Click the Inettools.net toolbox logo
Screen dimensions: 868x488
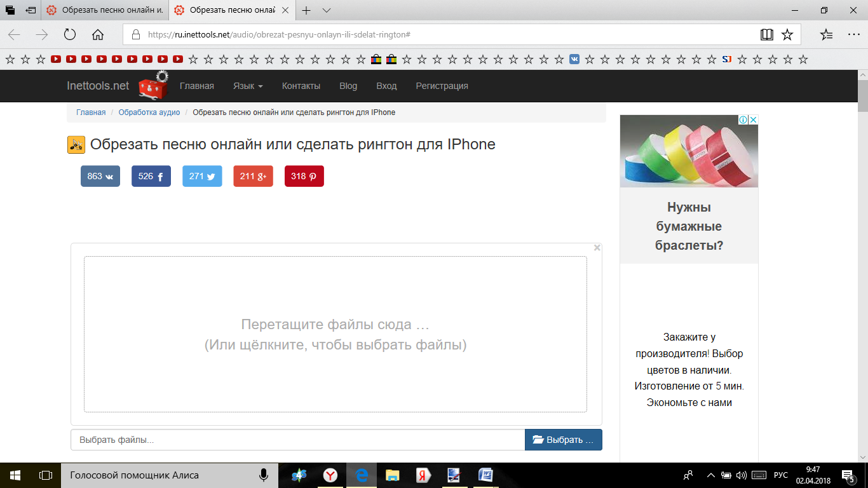(153, 86)
